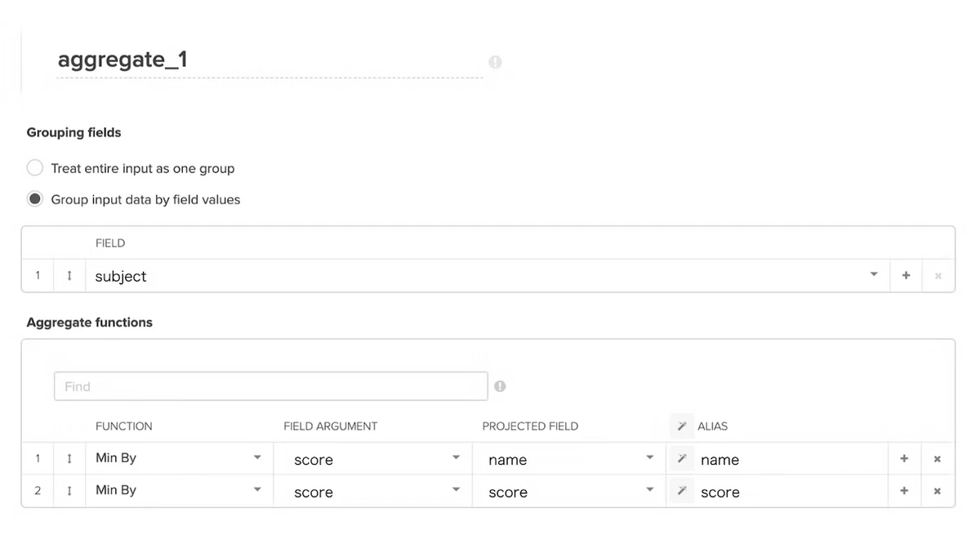Open the Projected Field dropdown showing score

(x=569, y=492)
